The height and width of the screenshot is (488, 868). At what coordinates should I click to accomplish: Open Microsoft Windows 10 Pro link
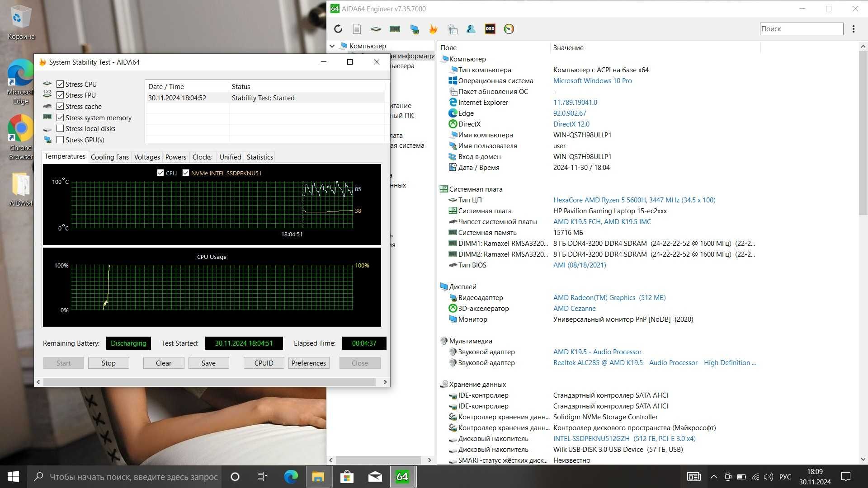coord(592,81)
